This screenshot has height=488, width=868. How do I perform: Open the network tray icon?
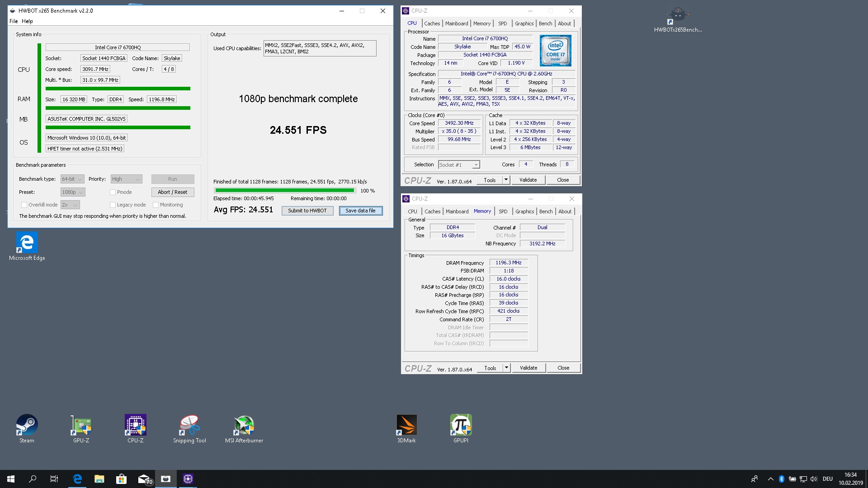(x=803, y=479)
